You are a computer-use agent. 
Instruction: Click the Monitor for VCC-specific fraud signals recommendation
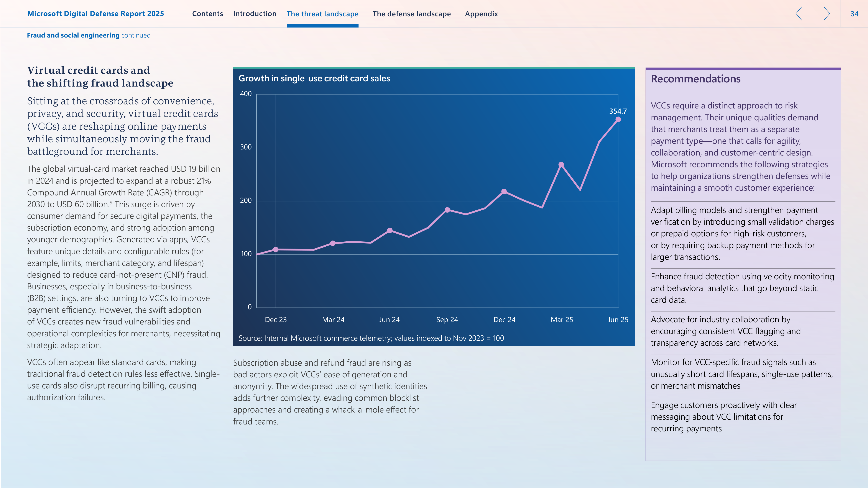(x=742, y=374)
